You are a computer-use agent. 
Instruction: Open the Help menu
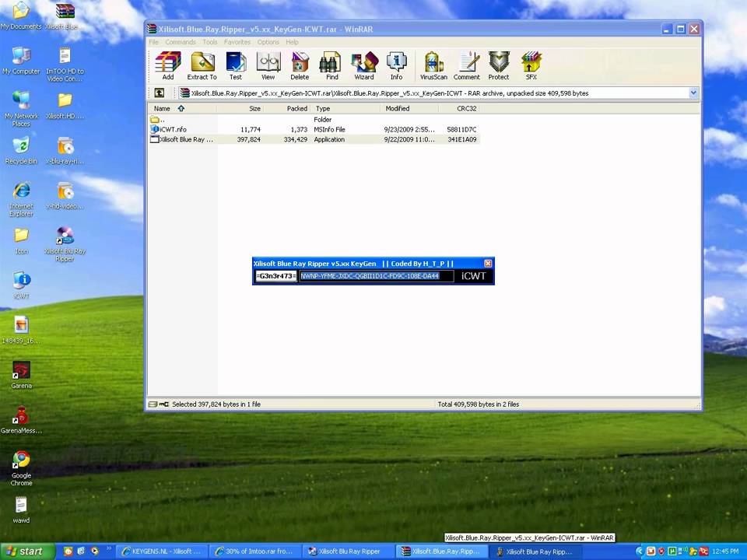pos(292,42)
